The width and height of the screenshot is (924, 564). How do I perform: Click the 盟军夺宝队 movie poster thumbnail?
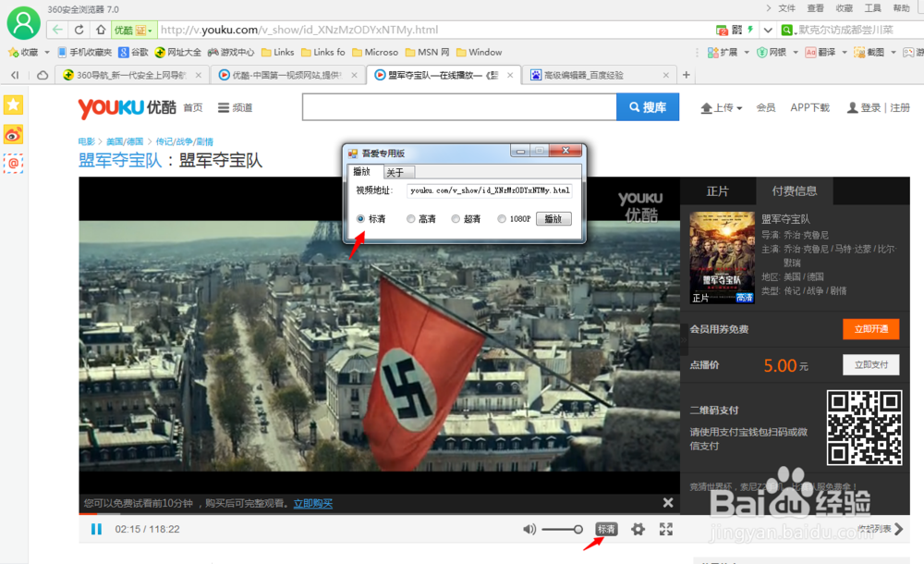722,258
